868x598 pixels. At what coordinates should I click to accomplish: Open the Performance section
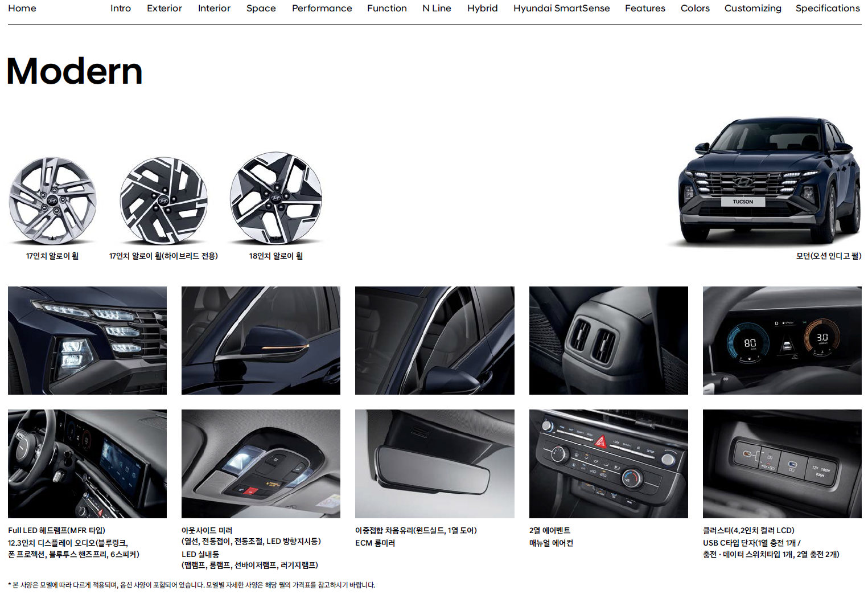(322, 9)
